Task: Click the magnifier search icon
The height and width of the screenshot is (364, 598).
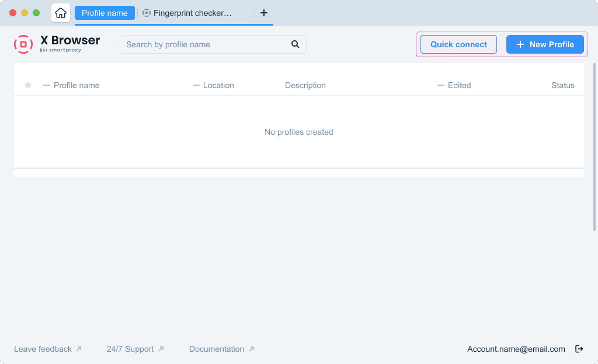Action: coord(295,44)
